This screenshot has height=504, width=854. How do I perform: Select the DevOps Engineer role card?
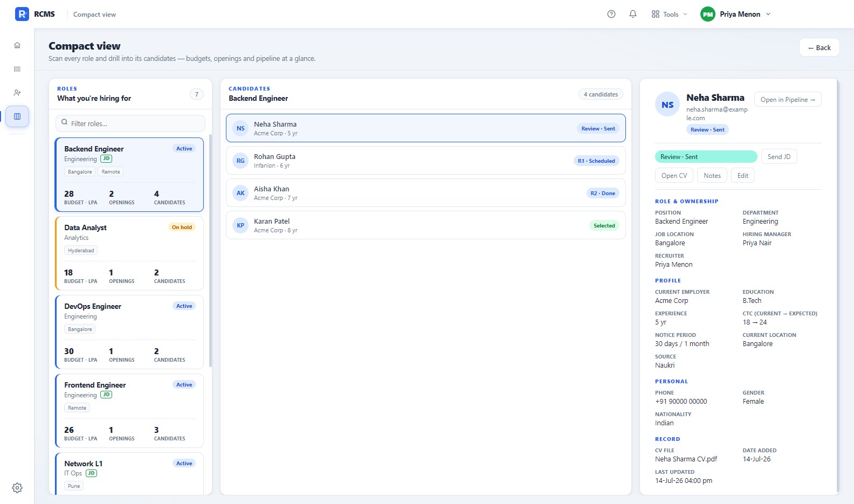tap(129, 332)
